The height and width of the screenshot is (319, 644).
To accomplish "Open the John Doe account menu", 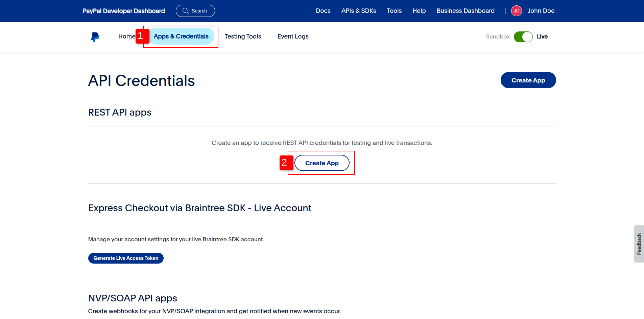I will (x=541, y=11).
